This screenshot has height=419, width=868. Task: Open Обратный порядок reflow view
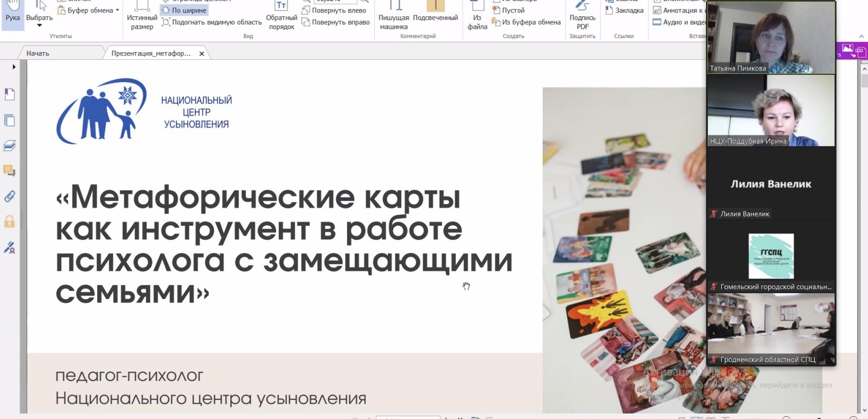click(x=281, y=16)
